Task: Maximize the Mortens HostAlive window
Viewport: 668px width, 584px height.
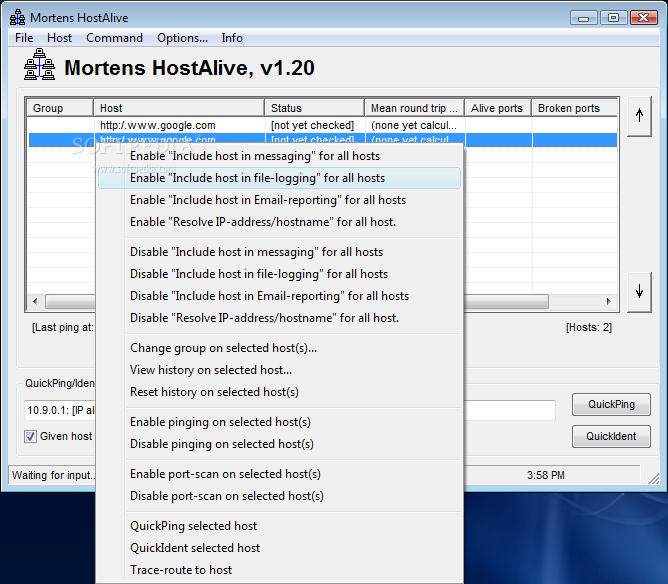Action: [x=613, y=18]
